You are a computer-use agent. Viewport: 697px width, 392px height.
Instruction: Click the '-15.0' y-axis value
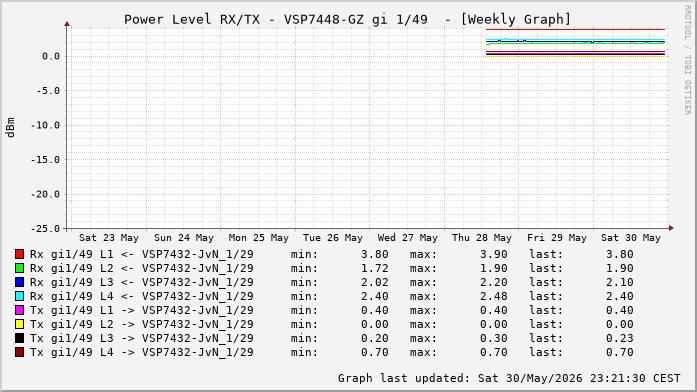(x=45, y=160)
